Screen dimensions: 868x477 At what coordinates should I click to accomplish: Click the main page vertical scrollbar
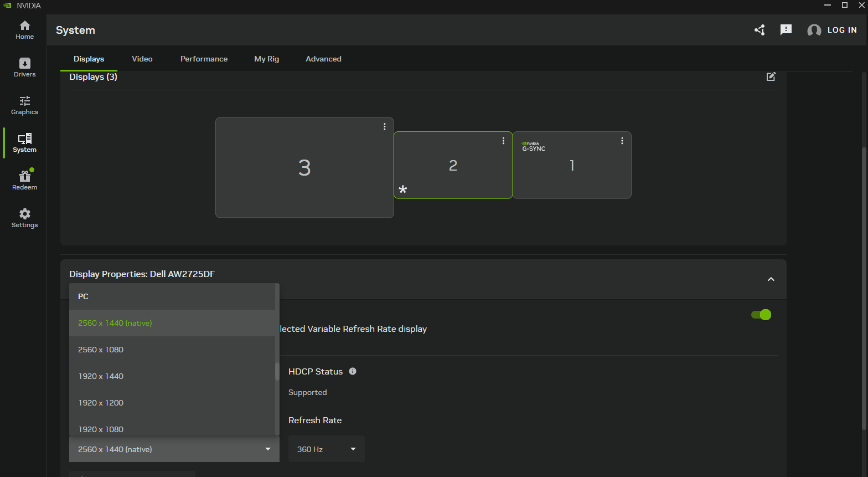pos(864,288)
